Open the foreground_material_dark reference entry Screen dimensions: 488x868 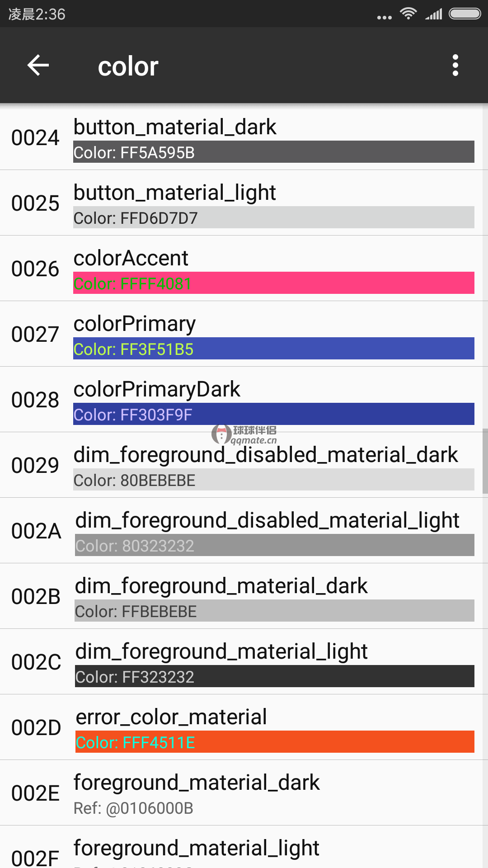tap(244, 793)
